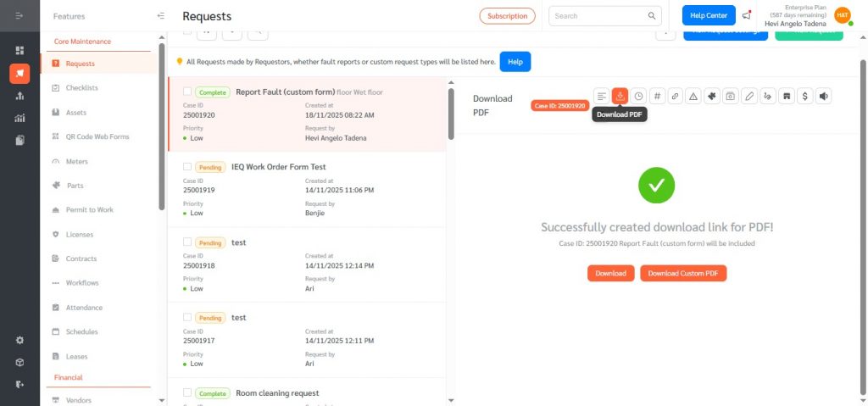
Task: Expand the dark left navigation rail
Action: click(19, 16)
